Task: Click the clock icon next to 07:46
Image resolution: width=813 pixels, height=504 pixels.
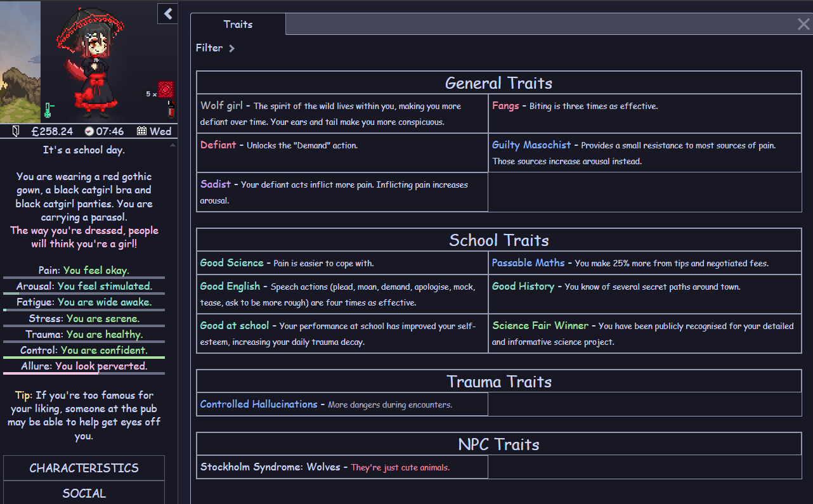Action: pos(89,131)
